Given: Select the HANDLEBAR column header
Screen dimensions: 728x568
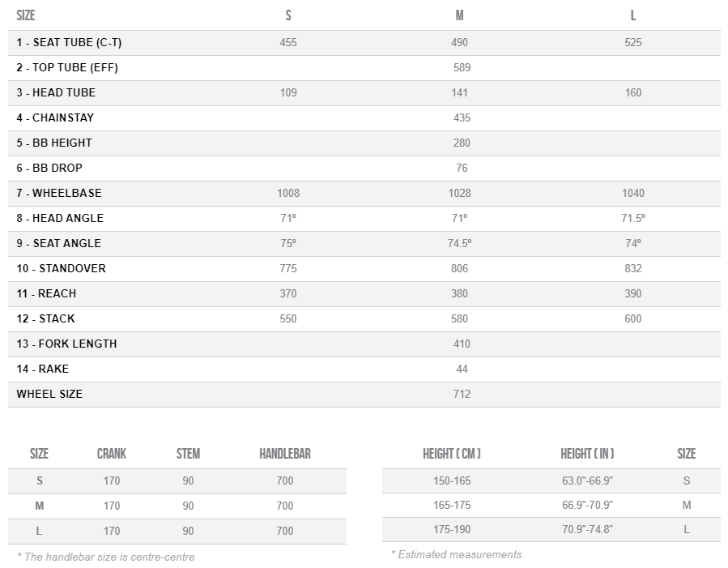Looking at the screenshot, I should (x=285, y=454).
